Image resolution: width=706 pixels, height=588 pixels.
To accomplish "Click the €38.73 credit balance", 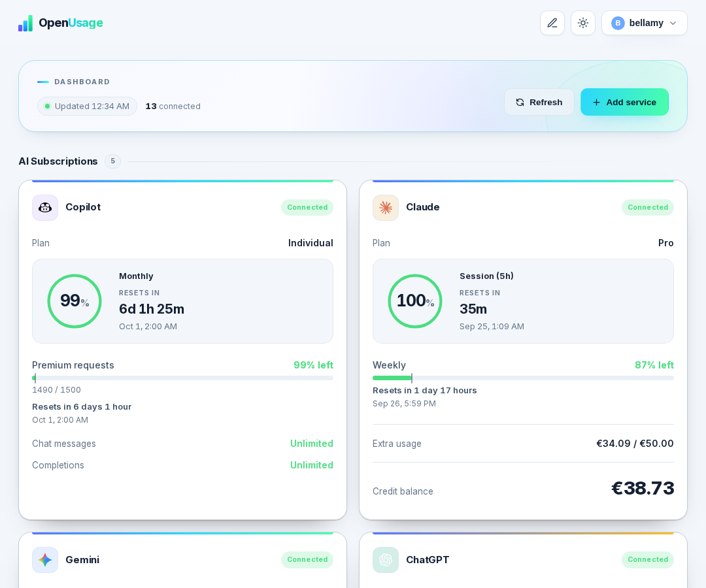I will click(x=643, y=488).
